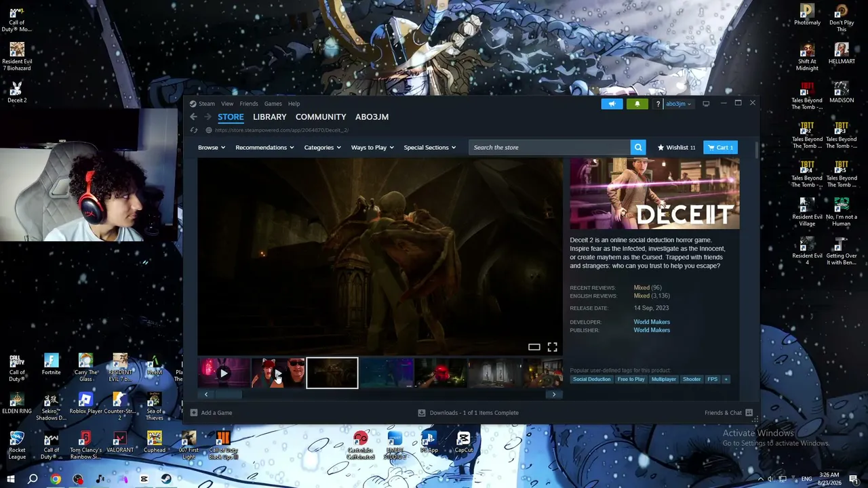Image resolution: width=868 pixels, height=488 pixels.
Task: Switch Steam to Big Picture mode
Action: click(706, 104)
